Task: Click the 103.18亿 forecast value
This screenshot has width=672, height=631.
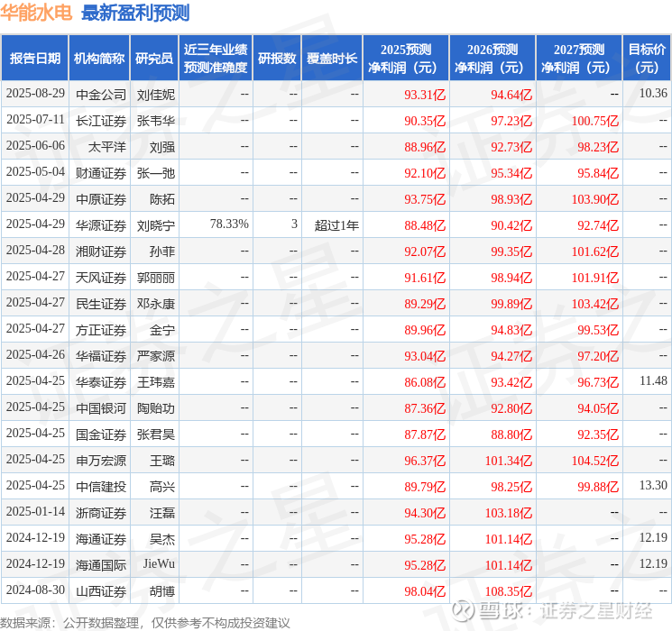Action: tap(509, 513)
